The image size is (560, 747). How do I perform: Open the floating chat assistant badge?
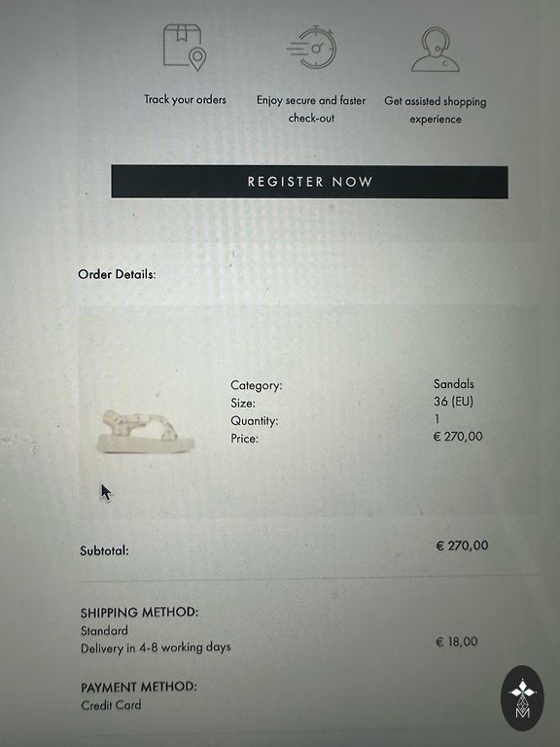[x=522, y=698]
